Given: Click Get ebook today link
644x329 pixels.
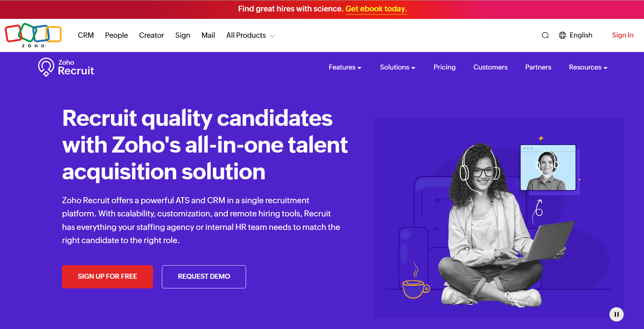Looking at the screenshot, I should pyautogui.click(x=376, y=9).
